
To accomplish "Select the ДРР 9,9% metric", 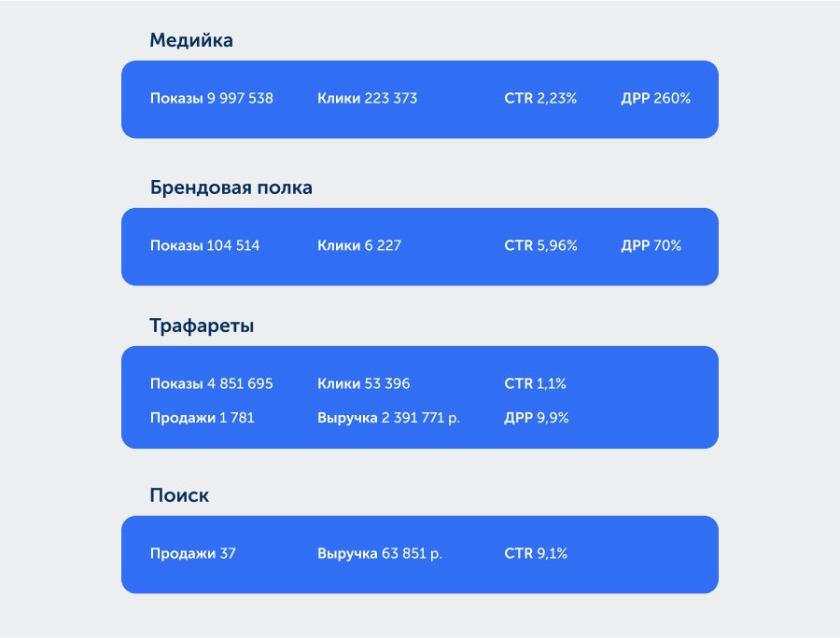I will tap(537, 418).
